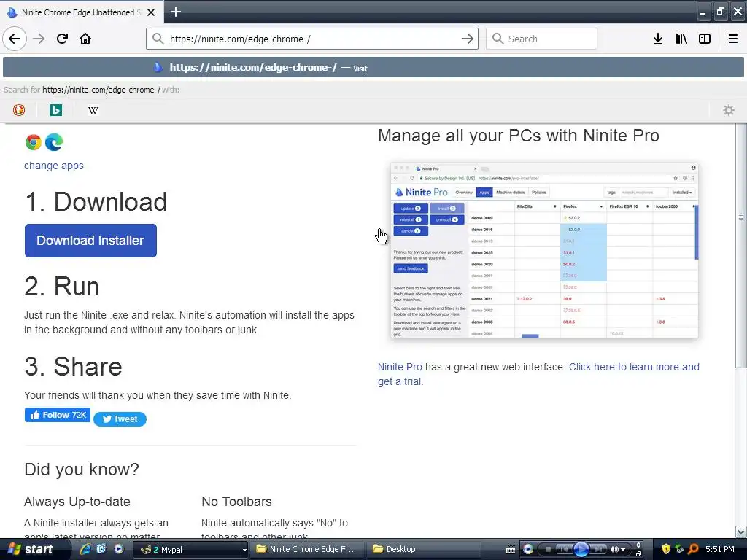Screen dimensions: 747x560
Task: Open the browser hamburger menu
Action: point(733,39)
